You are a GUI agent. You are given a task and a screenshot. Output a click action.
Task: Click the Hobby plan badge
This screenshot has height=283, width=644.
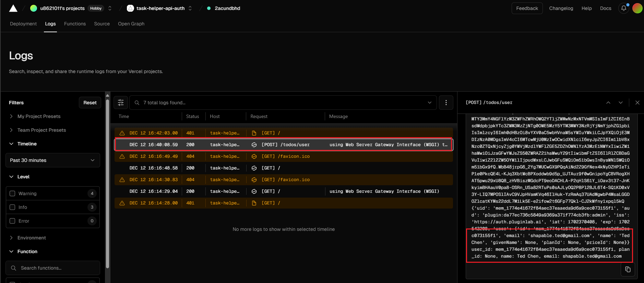[x=96, y=8]
